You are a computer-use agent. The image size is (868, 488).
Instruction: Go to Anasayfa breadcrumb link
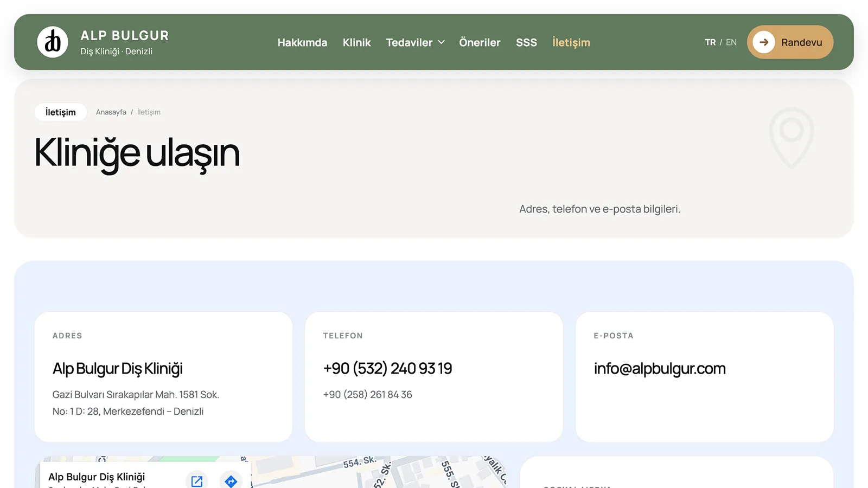tap(111, 112)
